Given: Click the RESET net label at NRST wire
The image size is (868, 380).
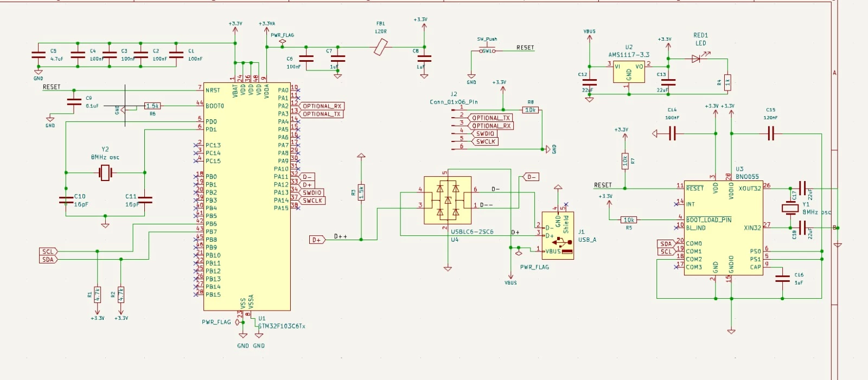Looking at the screenshot, I should tap(52, 87).
